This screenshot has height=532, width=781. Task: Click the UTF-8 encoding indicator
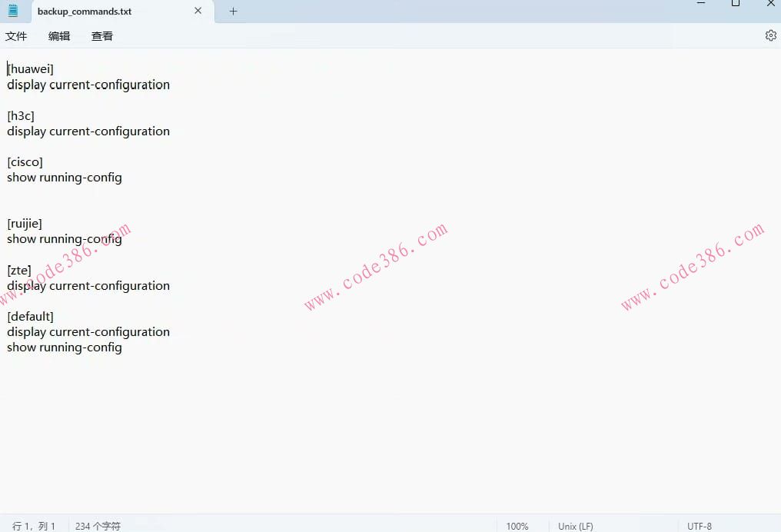click(700, 526)
